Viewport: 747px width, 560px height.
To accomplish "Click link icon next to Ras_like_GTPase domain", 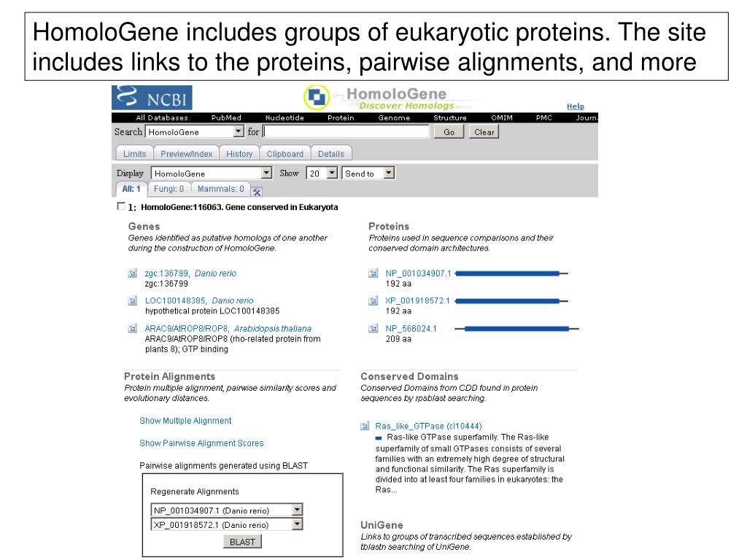I will coord(365,426).
